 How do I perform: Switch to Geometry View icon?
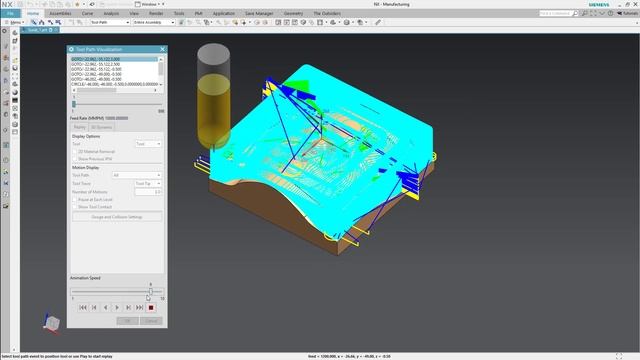pyautogui.click(x=50, y=22)
